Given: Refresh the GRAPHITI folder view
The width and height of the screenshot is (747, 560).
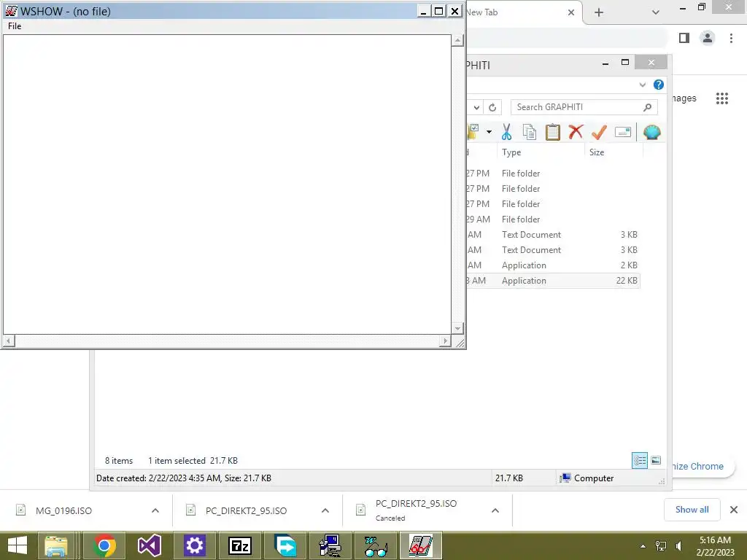Looking at the screenshot, I should point(492,108).
